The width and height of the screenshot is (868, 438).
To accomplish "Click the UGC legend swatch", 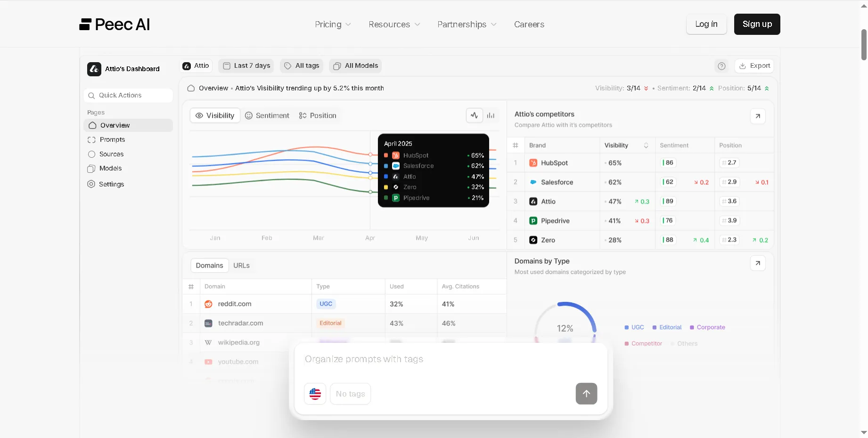I will tap(627, 327).
